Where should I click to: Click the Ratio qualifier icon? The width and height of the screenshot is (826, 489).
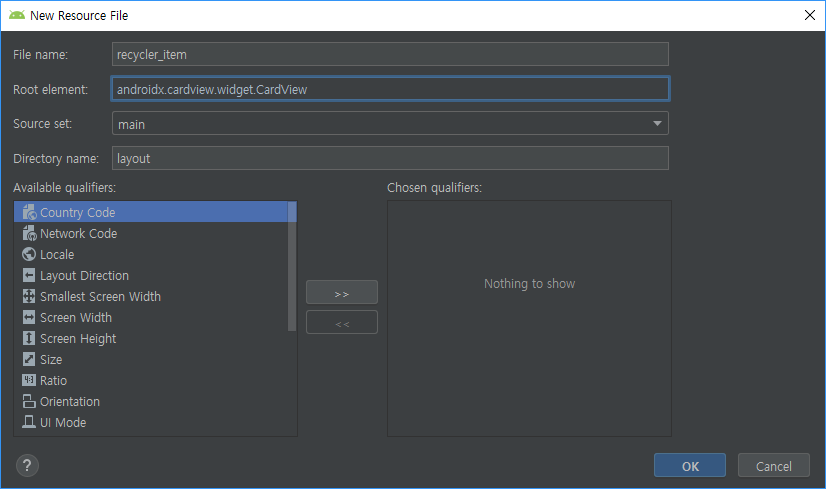tap(29, 380)
